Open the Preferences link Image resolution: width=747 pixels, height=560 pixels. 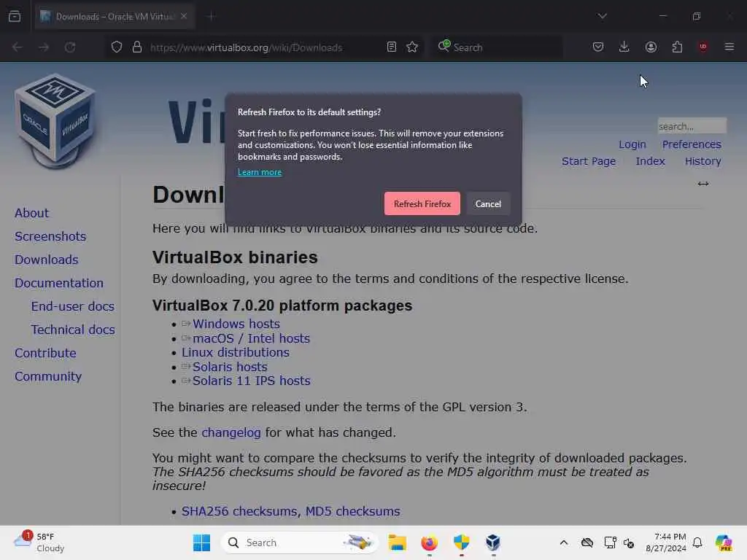click(x=692, y=144)
